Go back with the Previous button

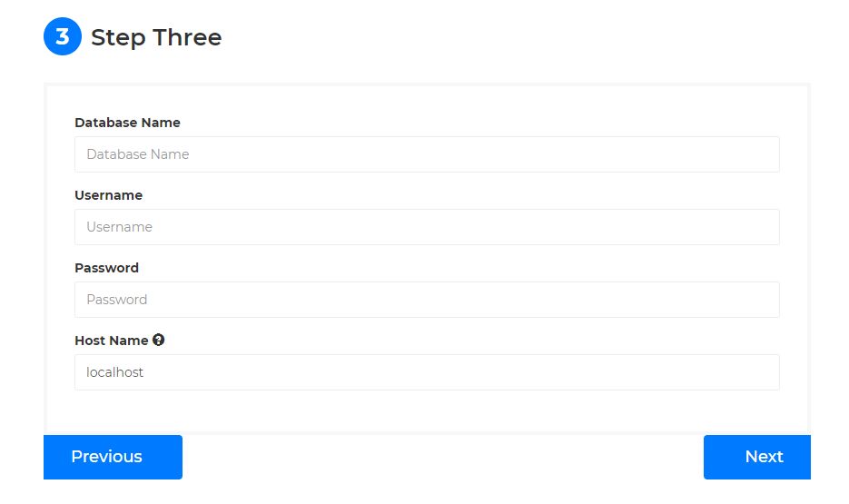click(113, 457)
